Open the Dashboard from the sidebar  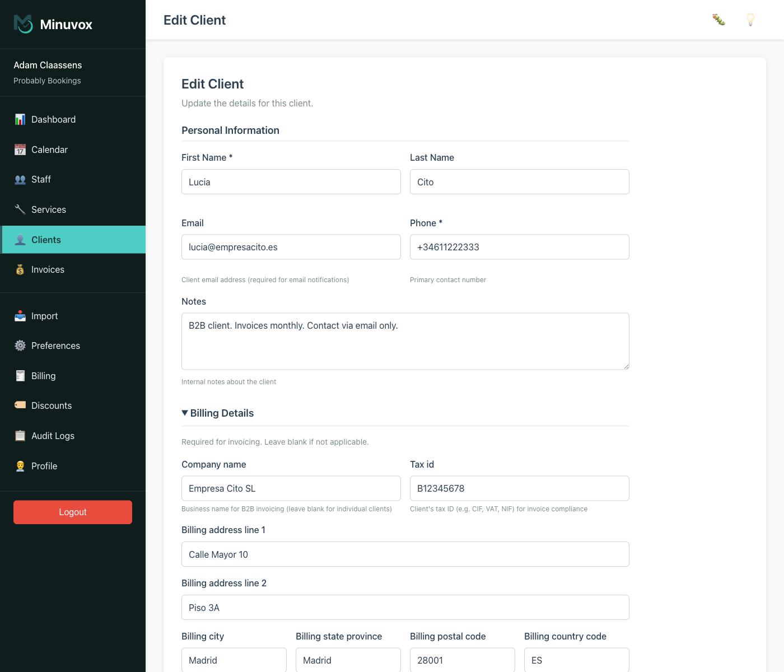point(53,119)
